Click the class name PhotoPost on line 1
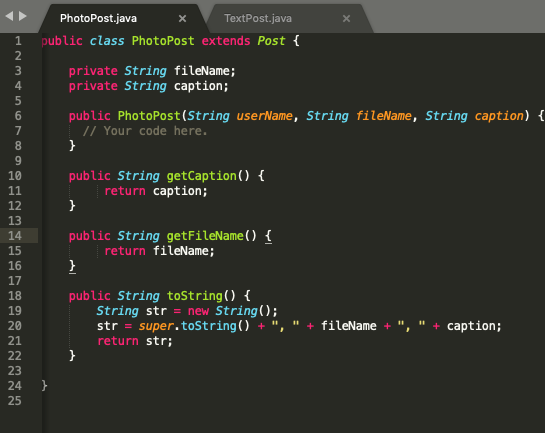Screen dimensions: 545x433 click(x=163, y=41)
